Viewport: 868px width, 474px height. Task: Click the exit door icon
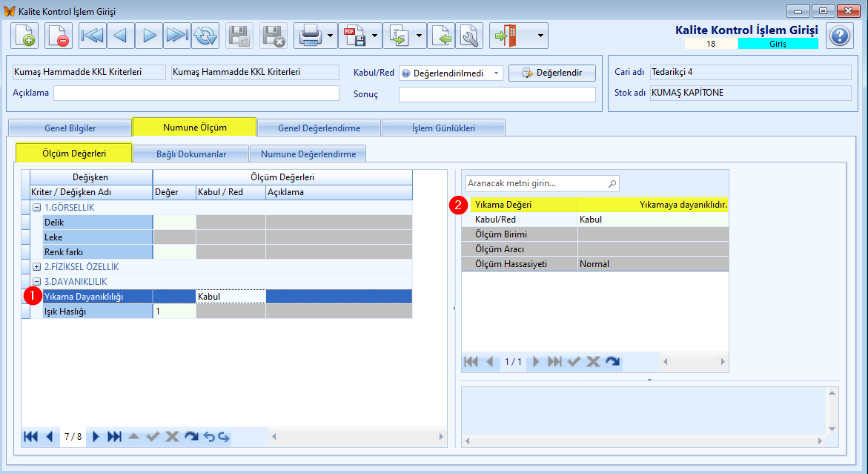(506, 36)
